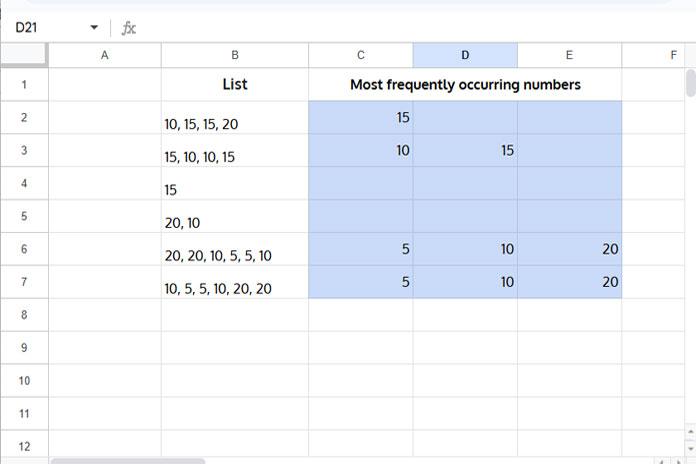Select cell C2 with value 15
696x464 pixels.
[x=360, y=118]
